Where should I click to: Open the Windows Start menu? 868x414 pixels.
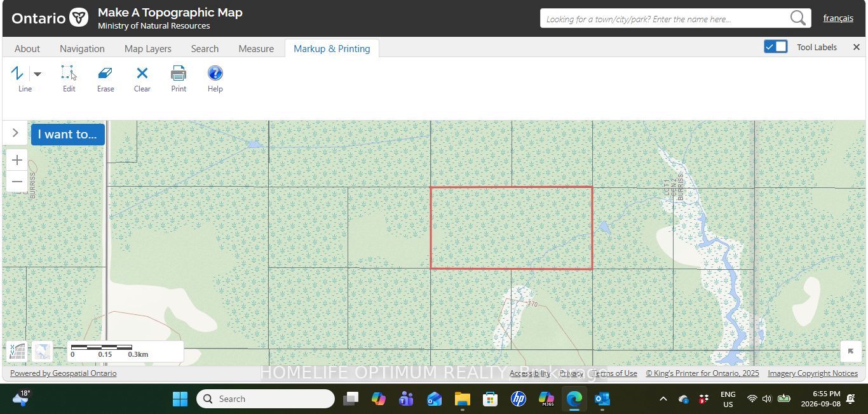pos(180,399)
